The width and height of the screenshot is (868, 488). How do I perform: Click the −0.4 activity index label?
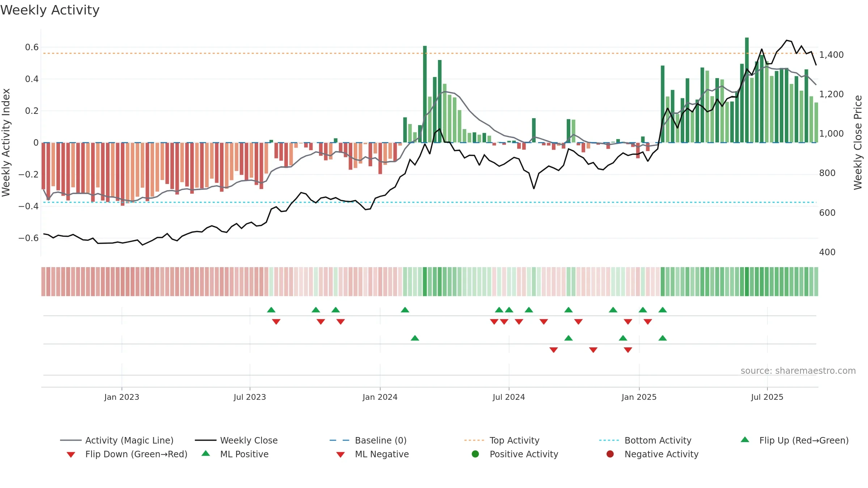click(28, 206)
